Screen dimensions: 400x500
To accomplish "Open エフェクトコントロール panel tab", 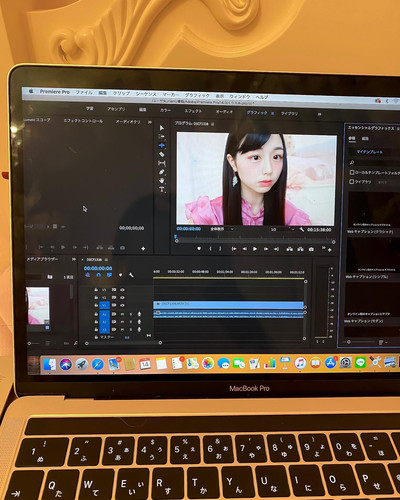I will point(83,121).
